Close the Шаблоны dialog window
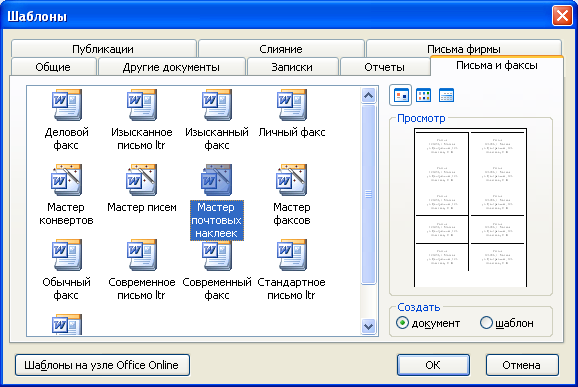This screenshot has width=578, height=387. pyautogui.click(x=562, y=16)
